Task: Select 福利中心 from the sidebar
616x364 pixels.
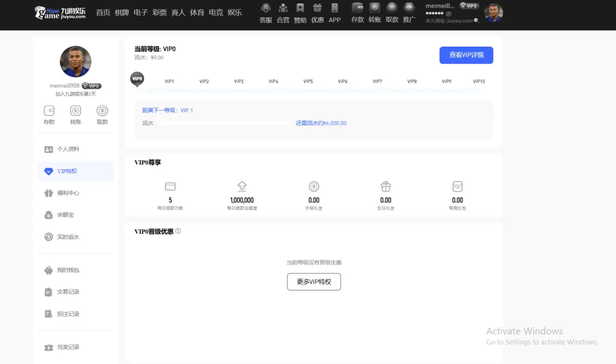Action: click(68, 193)
